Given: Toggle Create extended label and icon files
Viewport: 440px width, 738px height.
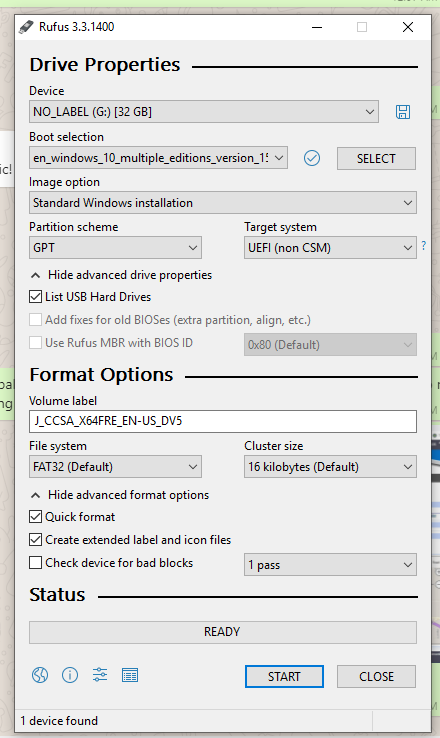Looking at the screenshot, I should 35,539.
